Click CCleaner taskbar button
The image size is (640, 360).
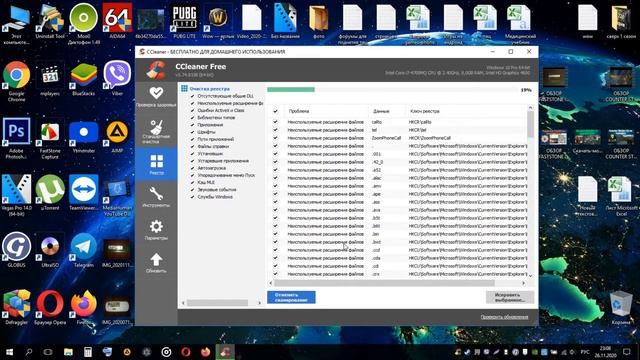point(225,352)
